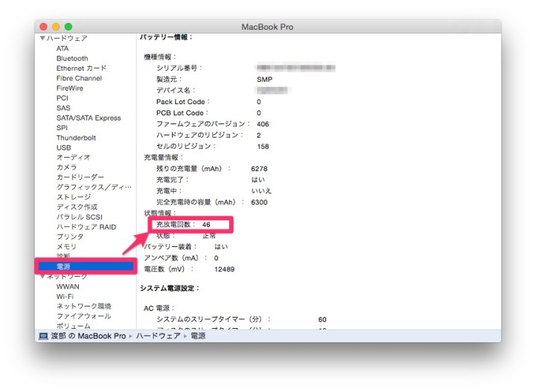This screenshot has height=392, width=536.
Task: Select Wi-Fi in the sidebar
Action: tap(65, 296)
